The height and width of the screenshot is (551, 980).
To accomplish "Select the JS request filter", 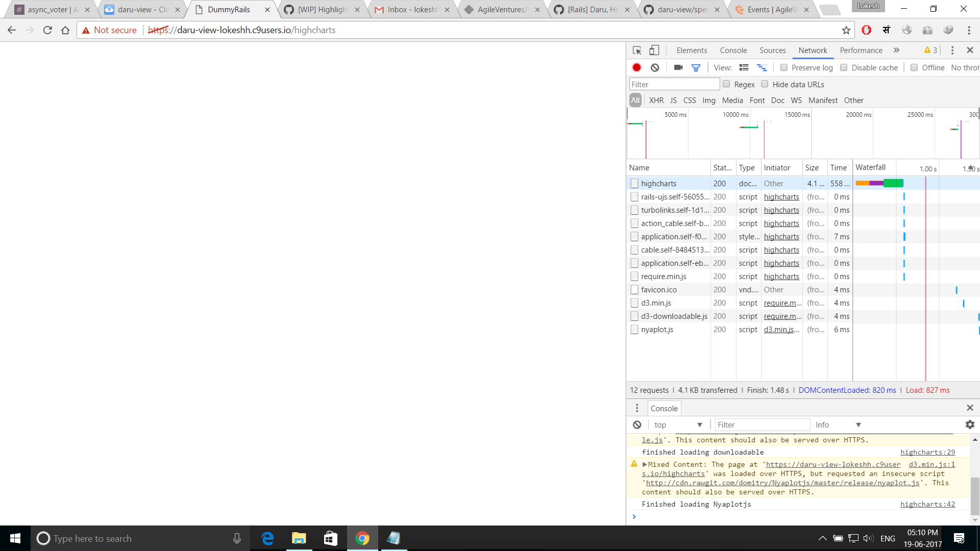I will point(673,100).
